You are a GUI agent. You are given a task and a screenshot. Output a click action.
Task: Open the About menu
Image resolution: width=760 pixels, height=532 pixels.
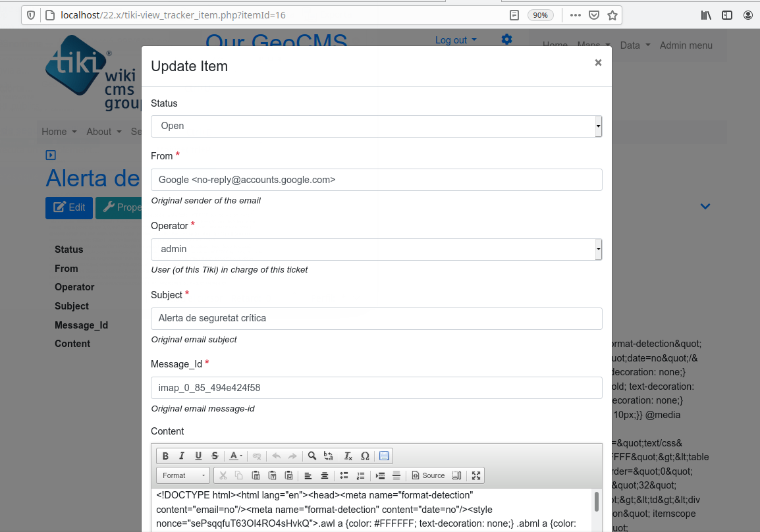click(x=103, y=132)
